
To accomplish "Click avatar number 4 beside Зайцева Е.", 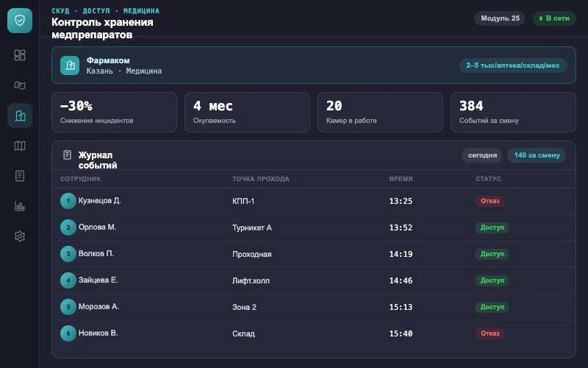I will 68,280.
